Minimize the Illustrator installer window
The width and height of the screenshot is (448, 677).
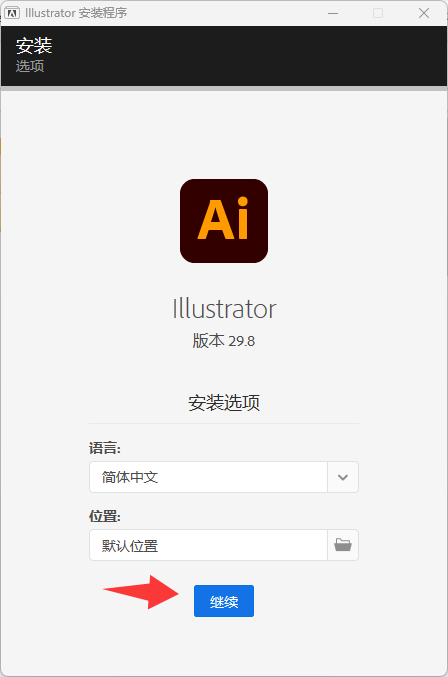click(x=333, y=13)
